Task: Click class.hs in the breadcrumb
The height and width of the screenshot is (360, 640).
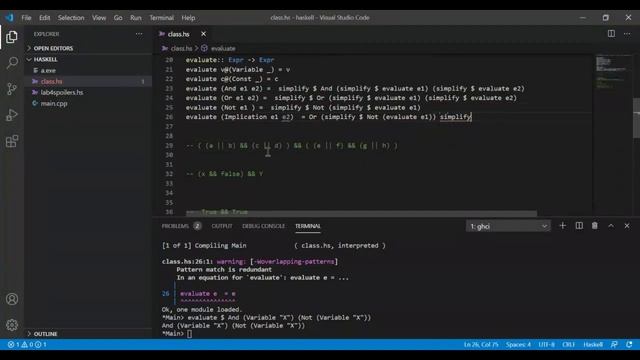Action: 181,48
